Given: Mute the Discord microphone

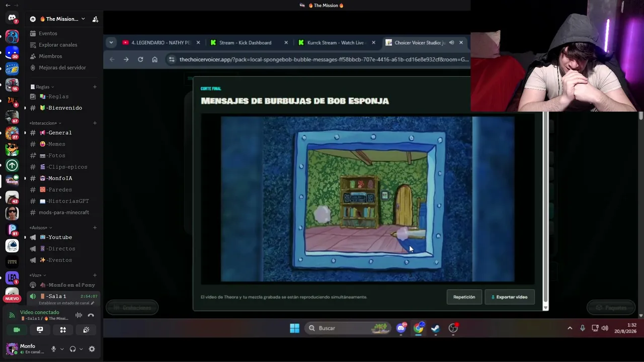Looking at the screenshot, I should pos(53,349).
